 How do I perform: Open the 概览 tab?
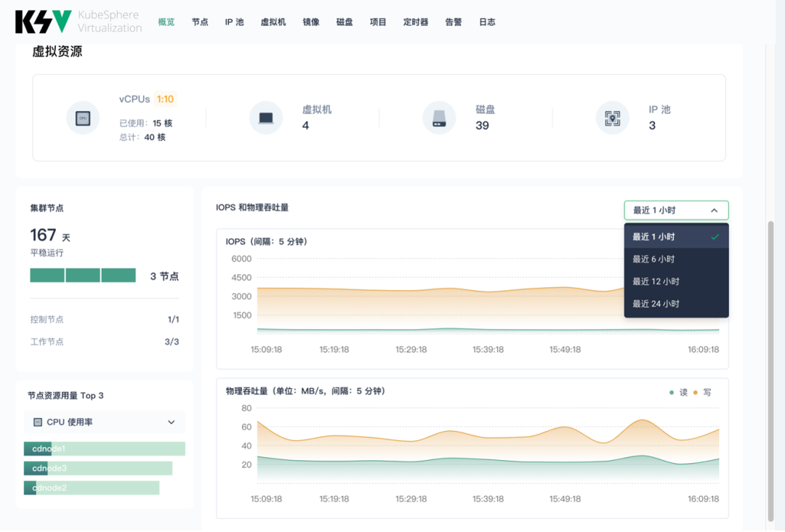tap(166, 22)
